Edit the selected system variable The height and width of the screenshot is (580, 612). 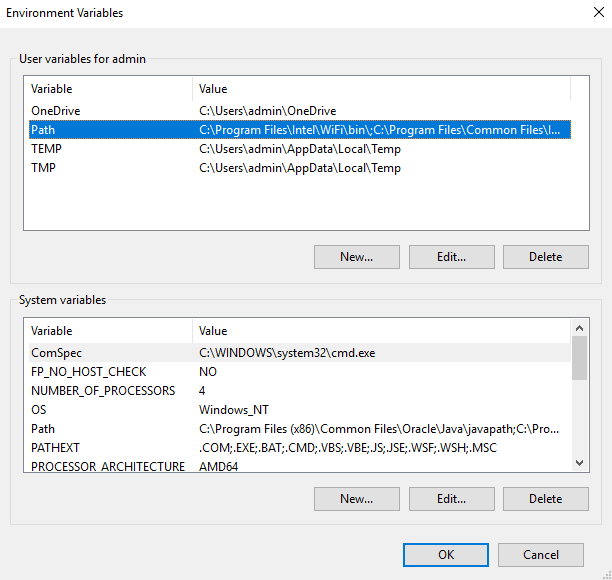(x=451, y=499)
